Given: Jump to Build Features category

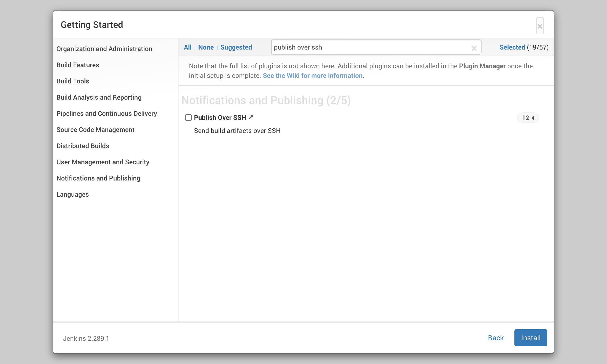Looking at the screenshot, I should pyautogui.click(x=78, y=65).
